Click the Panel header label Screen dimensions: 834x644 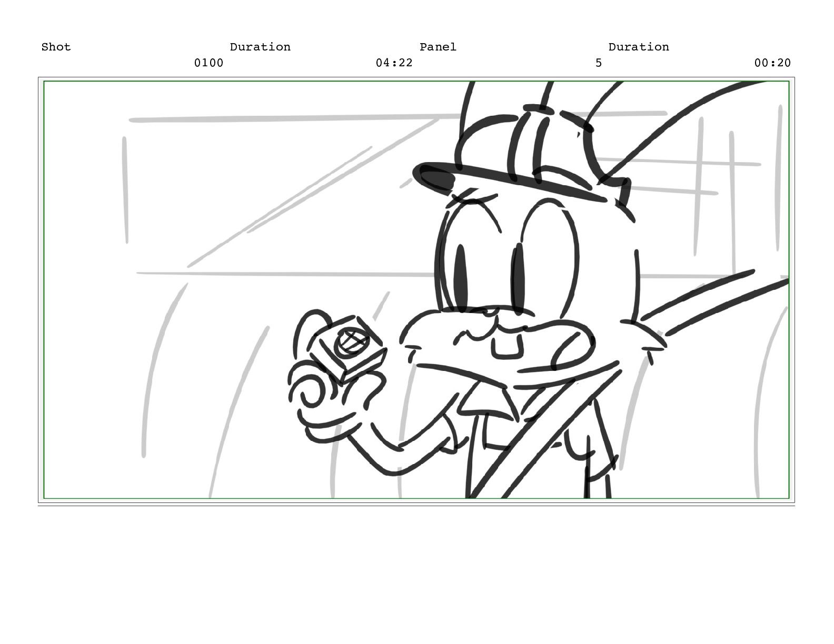coord(438,47)
